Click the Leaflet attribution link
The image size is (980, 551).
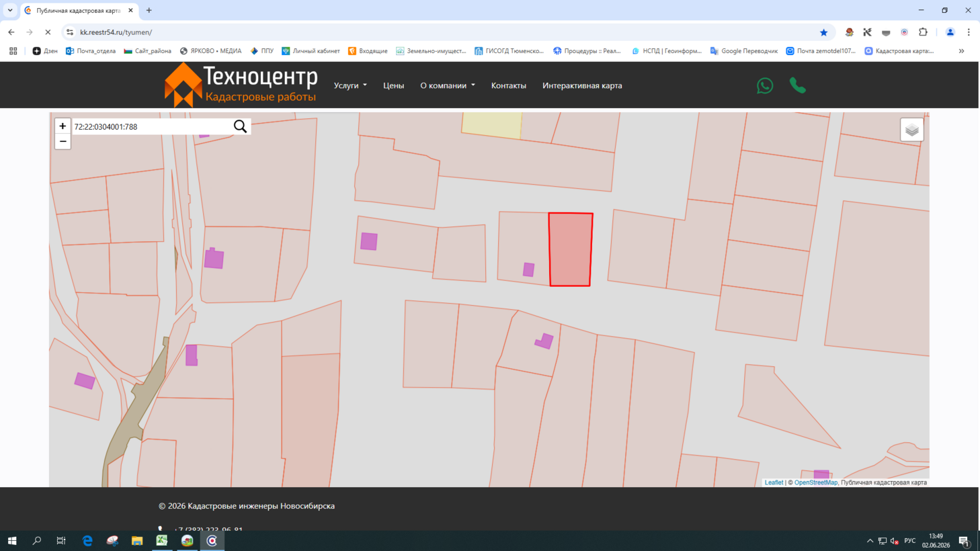pyautogui.click(x=774, y=482)
